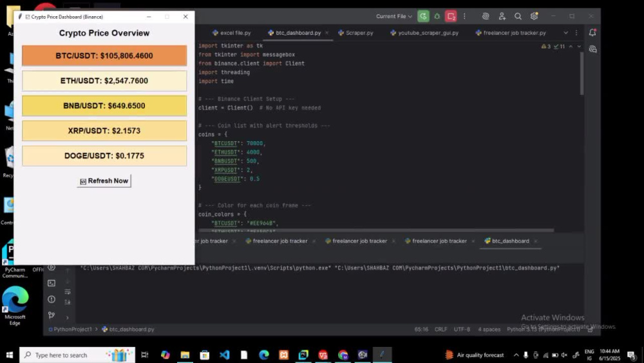
Task: Open the editor tabs options menu
Action: click(576, 33)
